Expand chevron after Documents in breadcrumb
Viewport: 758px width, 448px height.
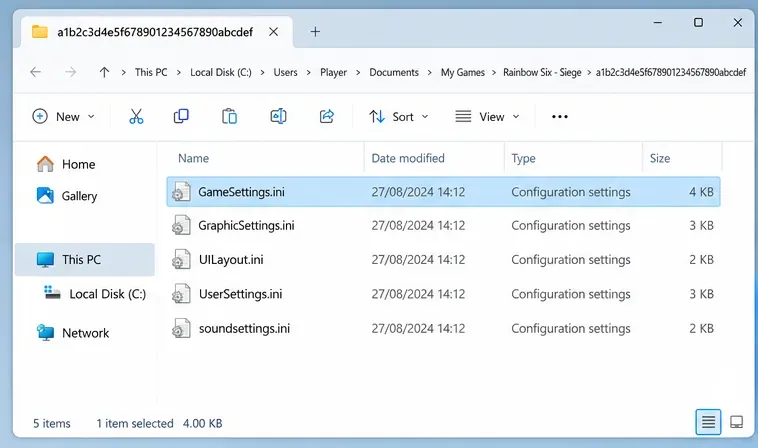[429, 72]
